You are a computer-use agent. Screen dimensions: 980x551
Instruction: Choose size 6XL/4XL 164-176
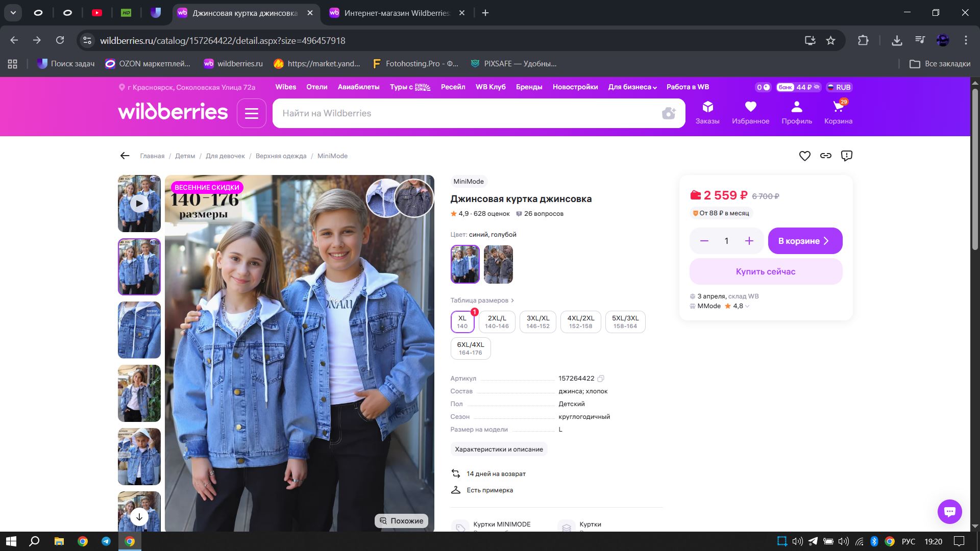tap(470, 348)
